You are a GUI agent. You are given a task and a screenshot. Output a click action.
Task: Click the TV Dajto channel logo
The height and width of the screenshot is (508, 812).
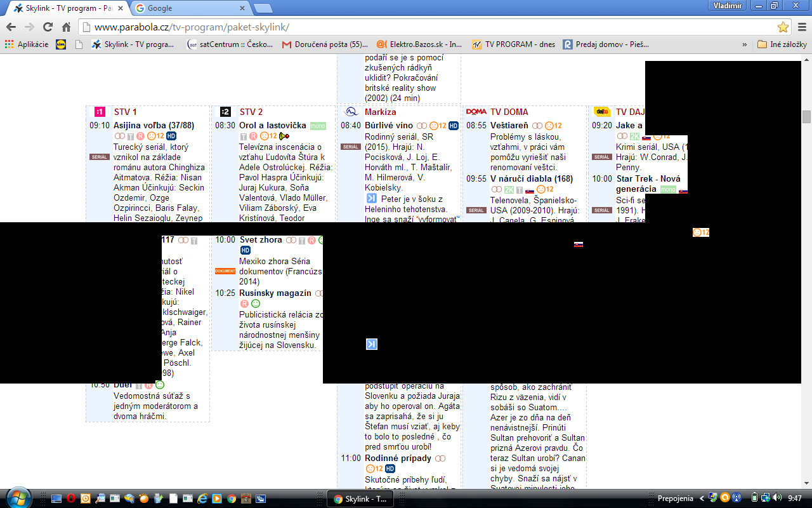pos(602,112)
